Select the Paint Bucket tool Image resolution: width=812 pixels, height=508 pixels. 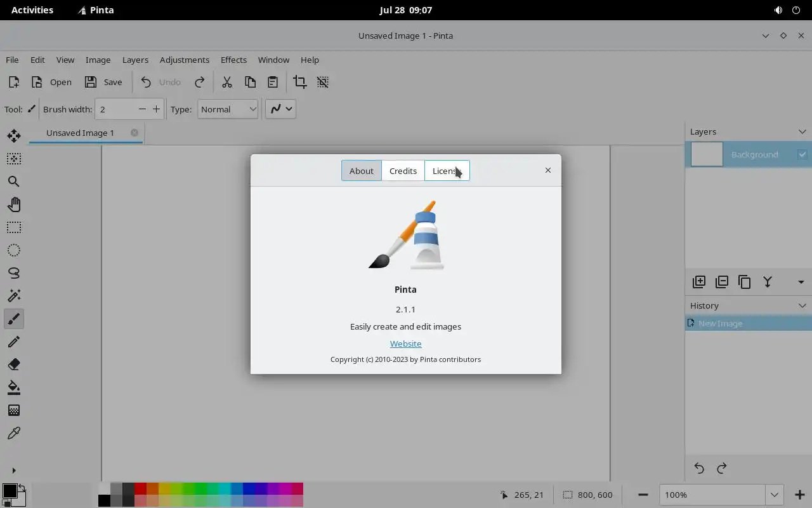14,387
